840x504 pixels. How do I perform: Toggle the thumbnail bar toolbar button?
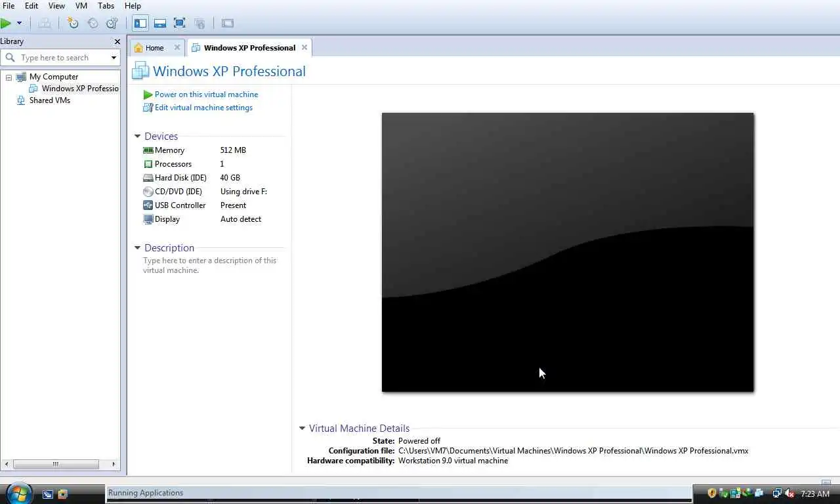click(160, 23)
